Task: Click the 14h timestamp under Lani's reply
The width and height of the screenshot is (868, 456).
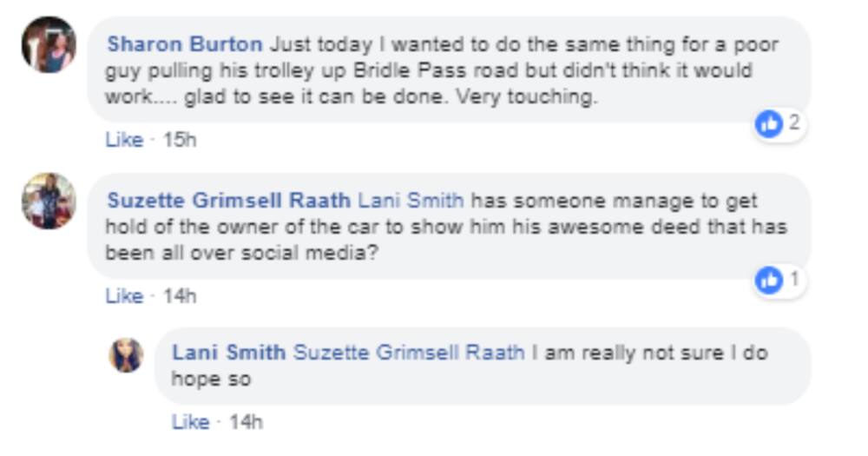Action: pos(246,422)
